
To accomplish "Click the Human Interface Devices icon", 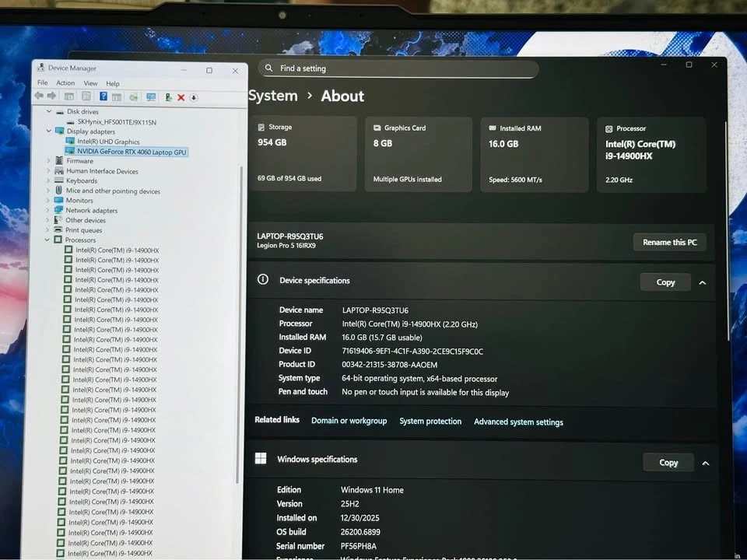I will tap(59, 170).
